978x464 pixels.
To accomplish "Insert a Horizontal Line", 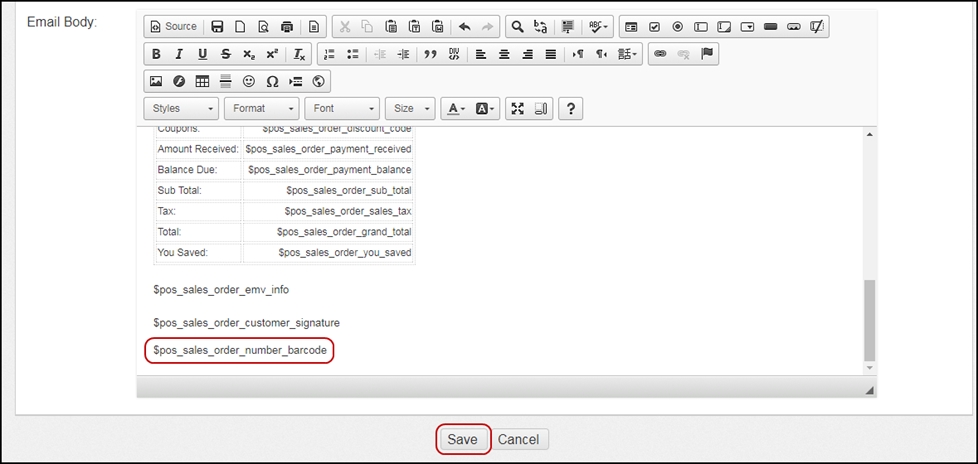I will [x=226, y=81].
